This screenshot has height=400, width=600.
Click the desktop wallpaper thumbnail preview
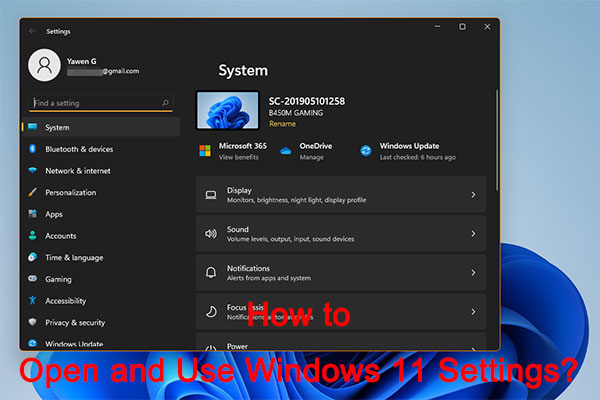click(x=227, y=111)
